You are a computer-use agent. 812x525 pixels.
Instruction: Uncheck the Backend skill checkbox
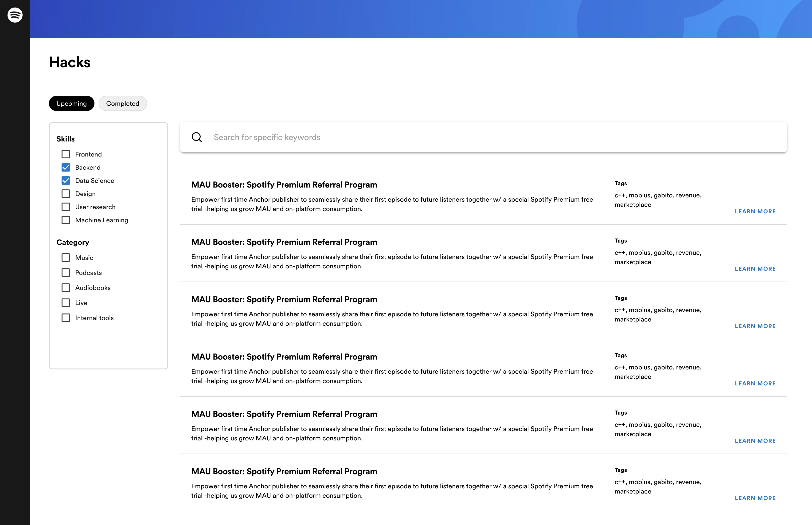pyautogui.click(x=66, y=167)
